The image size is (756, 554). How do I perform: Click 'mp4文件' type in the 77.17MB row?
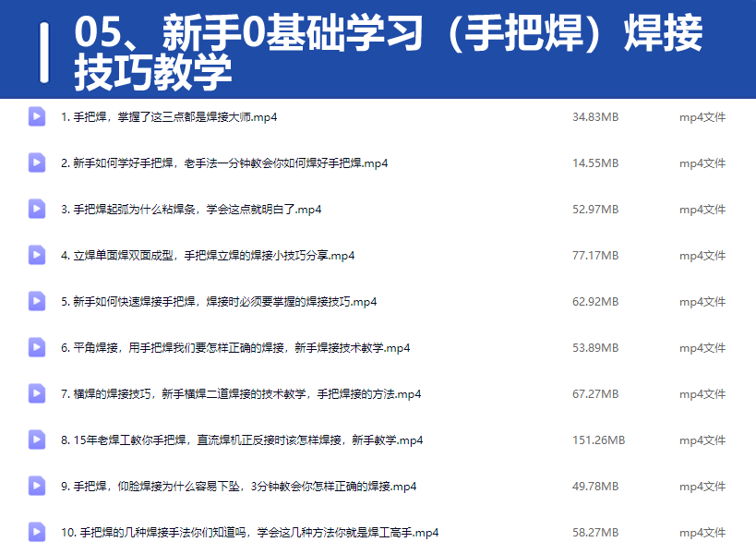point(702,256)
